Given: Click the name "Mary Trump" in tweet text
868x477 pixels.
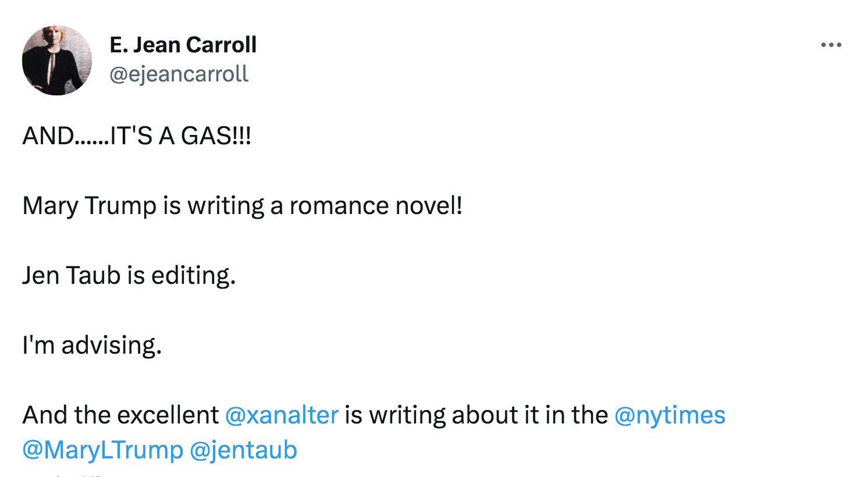Looking at the screenshot, I should point(90,206).
